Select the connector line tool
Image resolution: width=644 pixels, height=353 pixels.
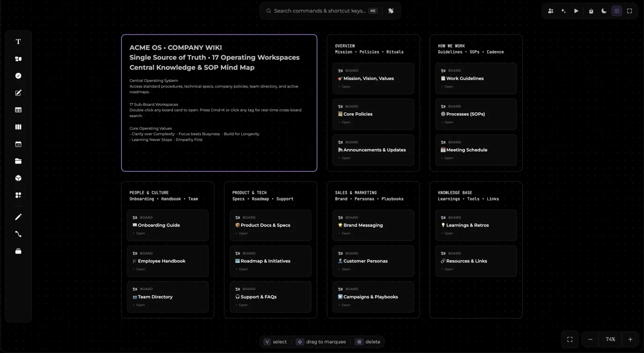[x=18, y=234]
